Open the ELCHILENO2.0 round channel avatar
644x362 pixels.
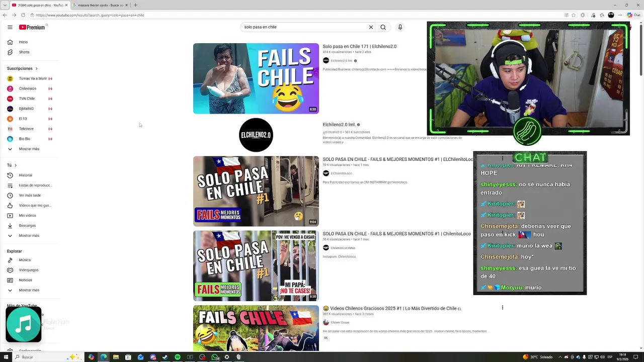click(x=256, y=135)
